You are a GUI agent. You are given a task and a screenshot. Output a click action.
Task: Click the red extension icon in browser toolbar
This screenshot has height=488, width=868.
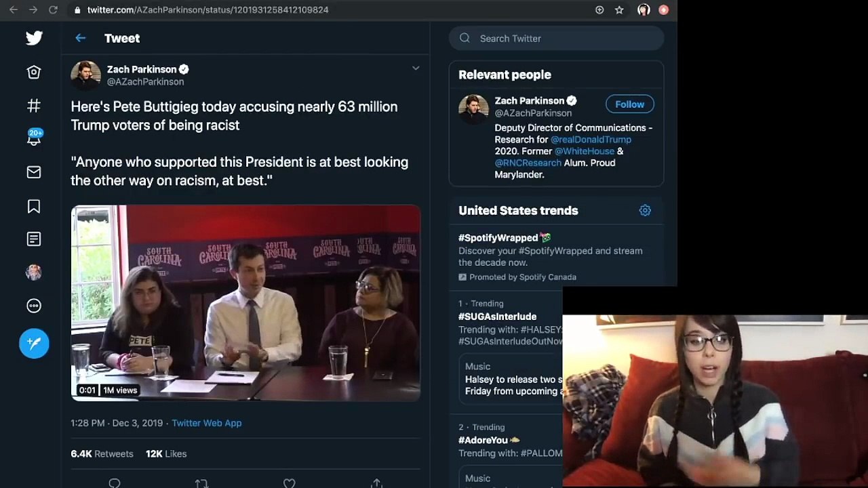click(x=664, y=10)
